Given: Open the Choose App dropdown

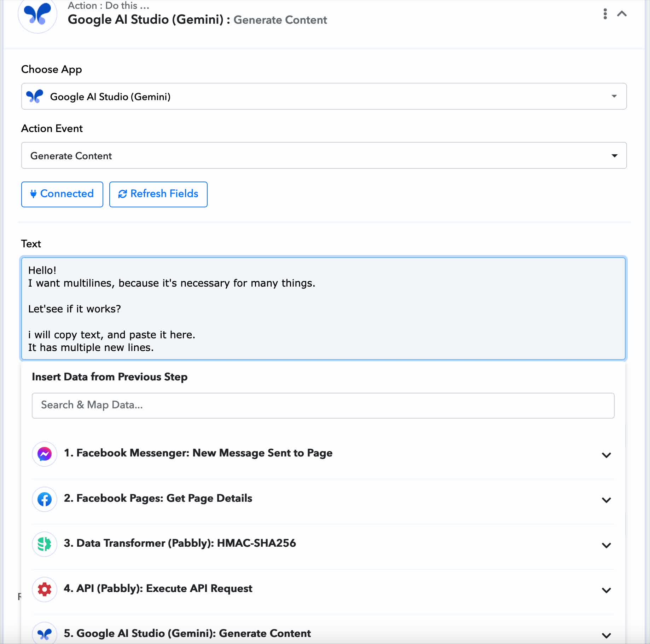Looking at the screenshot, I should (324, 96).
